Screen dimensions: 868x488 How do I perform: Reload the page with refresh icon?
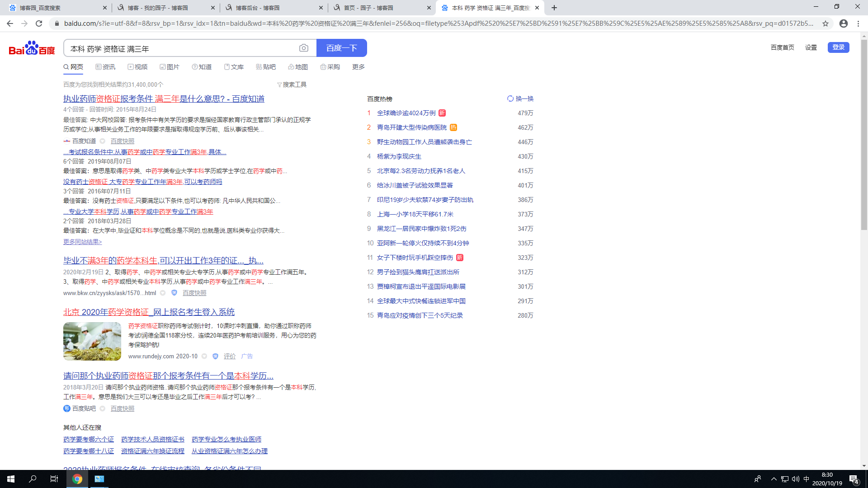coord(39,23)
